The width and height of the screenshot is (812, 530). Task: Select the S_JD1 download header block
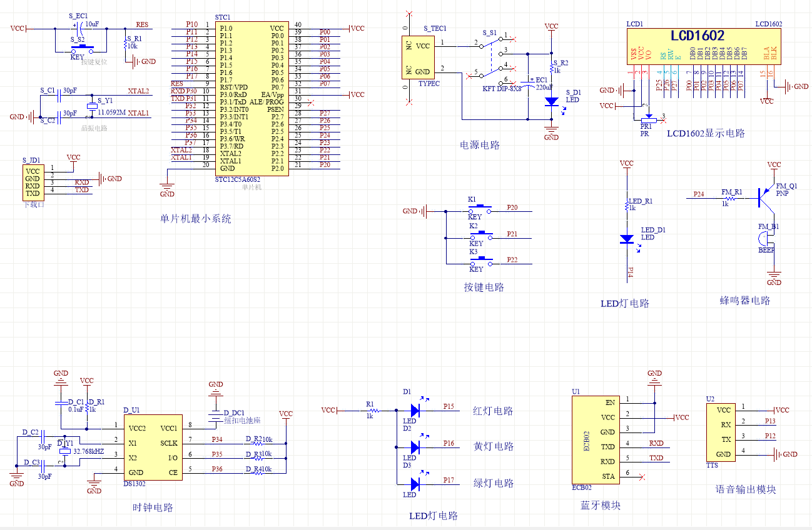point(34,182)
